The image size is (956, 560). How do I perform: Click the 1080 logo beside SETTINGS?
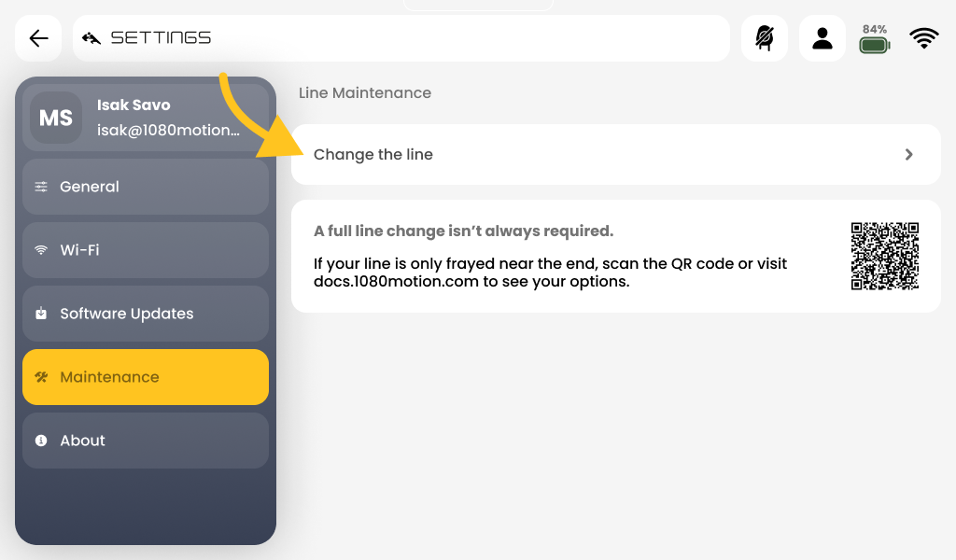coord(91,38)
